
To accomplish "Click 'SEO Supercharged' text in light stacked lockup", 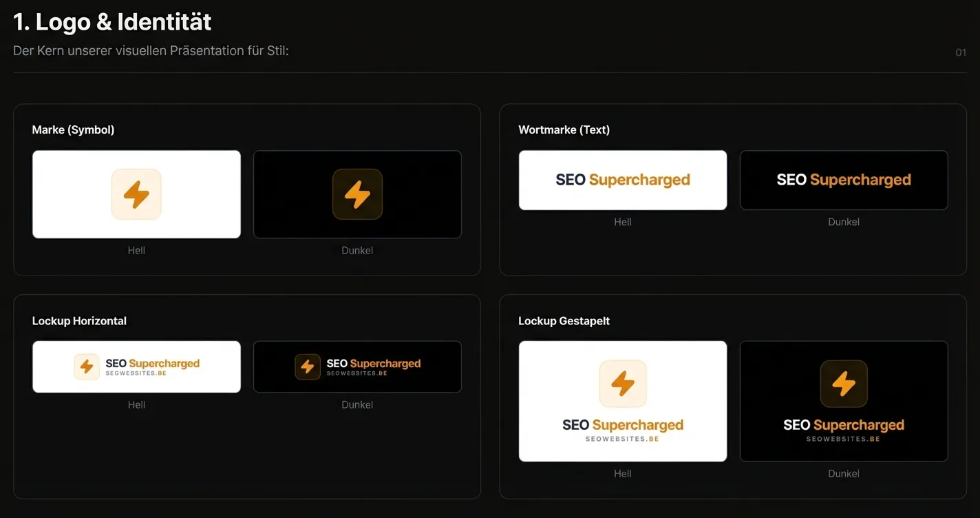I will click(623, 425).
